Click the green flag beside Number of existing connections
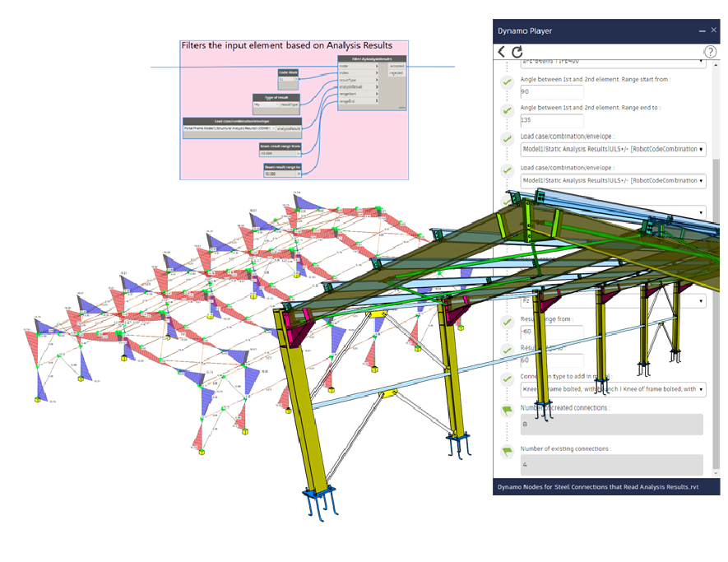 (x=506, y=449)
